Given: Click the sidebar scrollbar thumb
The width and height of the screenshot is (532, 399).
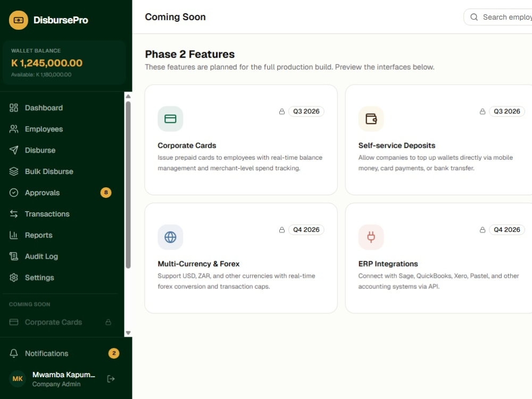Looking at the screenshot, I should tap(128, 185).
